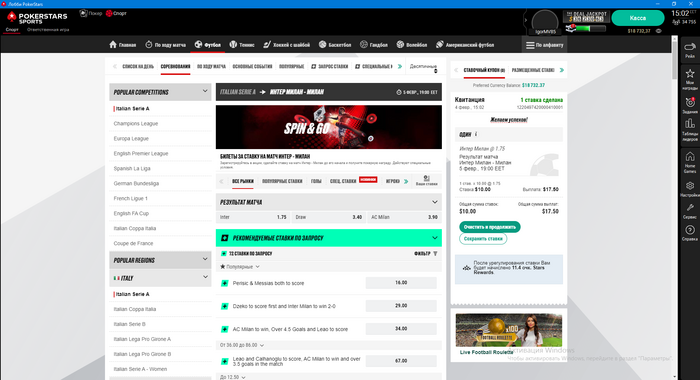Click Live Football Roulette banner image
Image resolution: width=700 pixels, height=380 pixels.
[508, 330]
